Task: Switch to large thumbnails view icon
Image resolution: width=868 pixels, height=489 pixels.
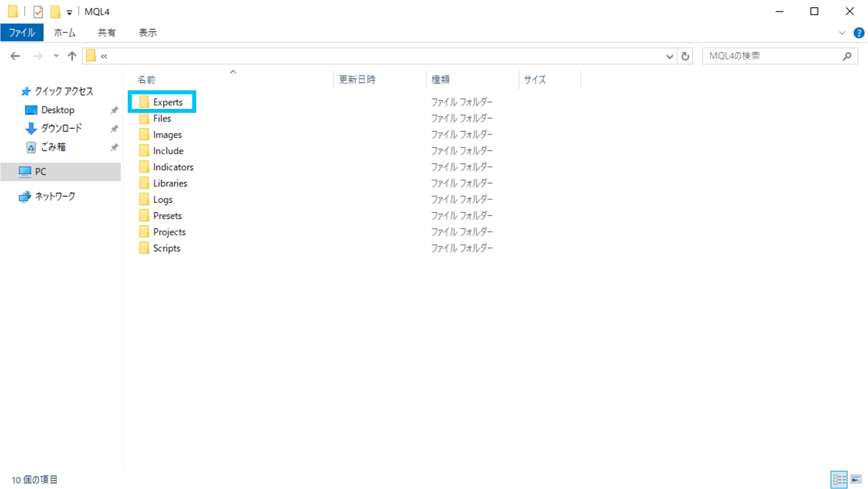Action: tap(856, 479)
